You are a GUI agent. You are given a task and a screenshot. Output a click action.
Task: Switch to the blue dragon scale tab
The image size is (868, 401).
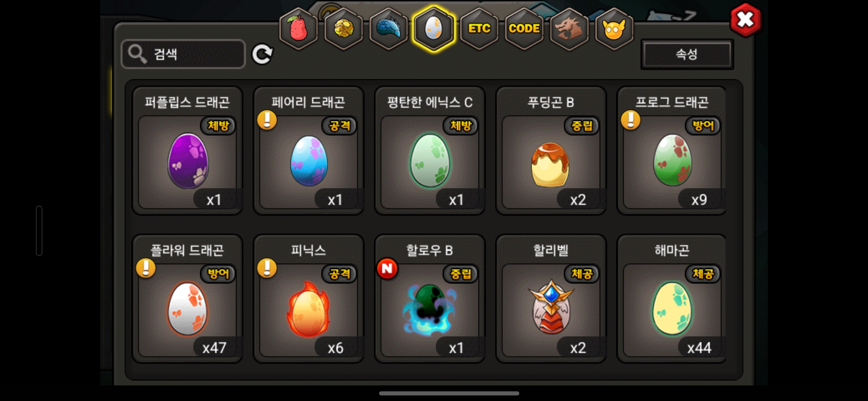point(389,29)
